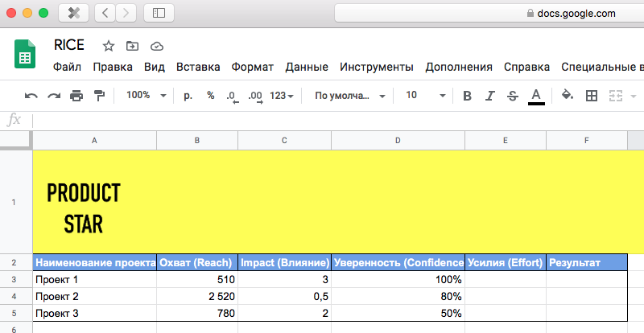Open the Правка menu
Screen dimensions: 644x333
click(x=113, y=67)
